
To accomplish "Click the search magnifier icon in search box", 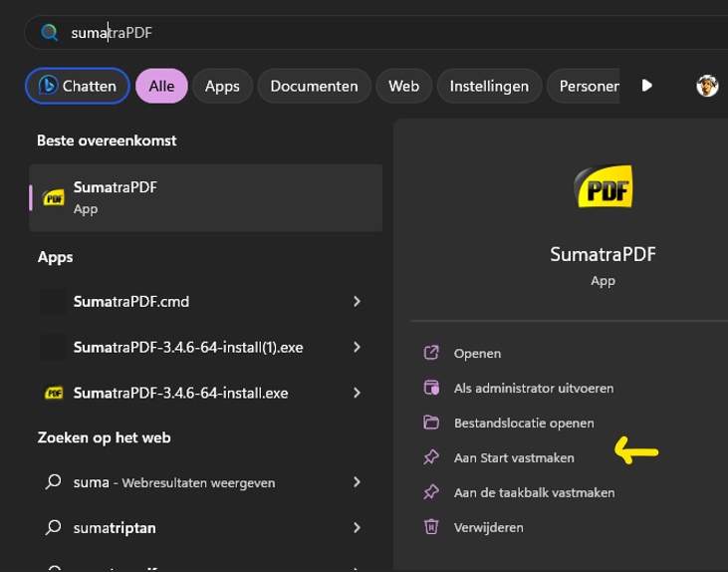I will [x=49, y=33].
